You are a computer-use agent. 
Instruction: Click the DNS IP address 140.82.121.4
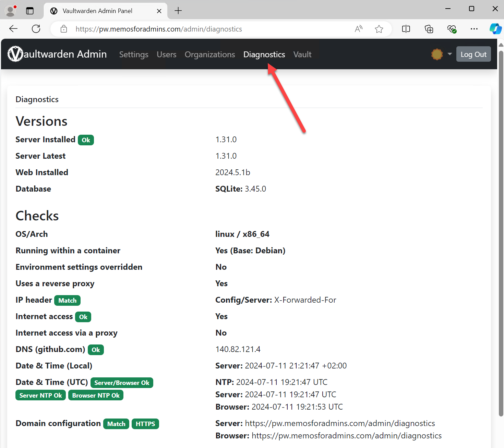tap(238, 349)
